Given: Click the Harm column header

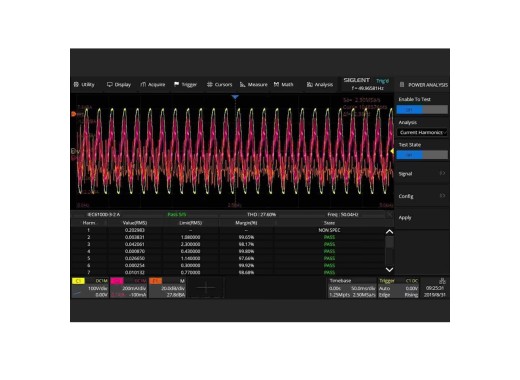Looking at the screenshot, I should (89, 223).
